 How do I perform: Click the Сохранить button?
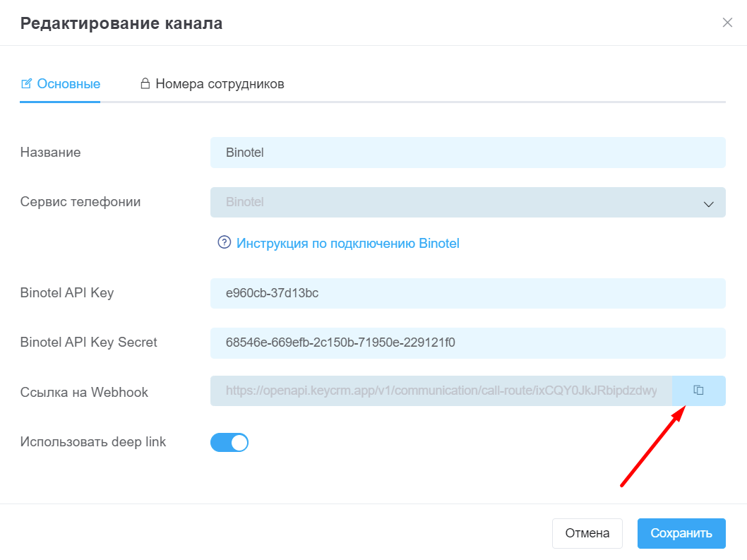[x=681, y=533]
